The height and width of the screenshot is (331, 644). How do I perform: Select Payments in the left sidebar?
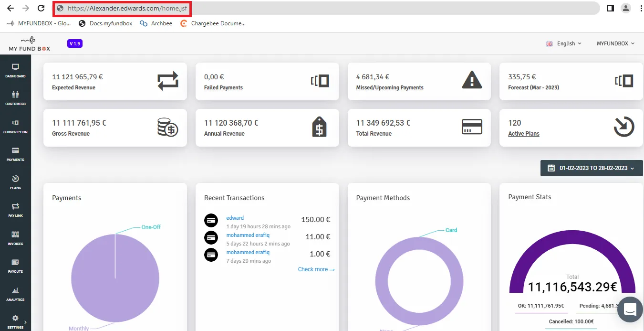point(15,154)
